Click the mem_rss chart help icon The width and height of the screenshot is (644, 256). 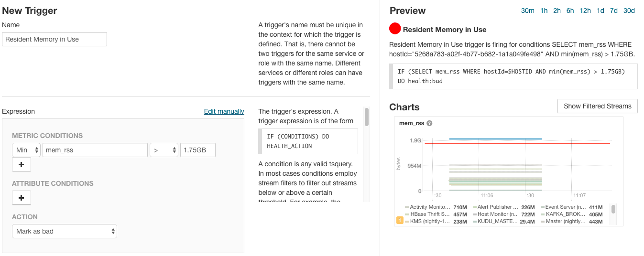coord(429,123)
